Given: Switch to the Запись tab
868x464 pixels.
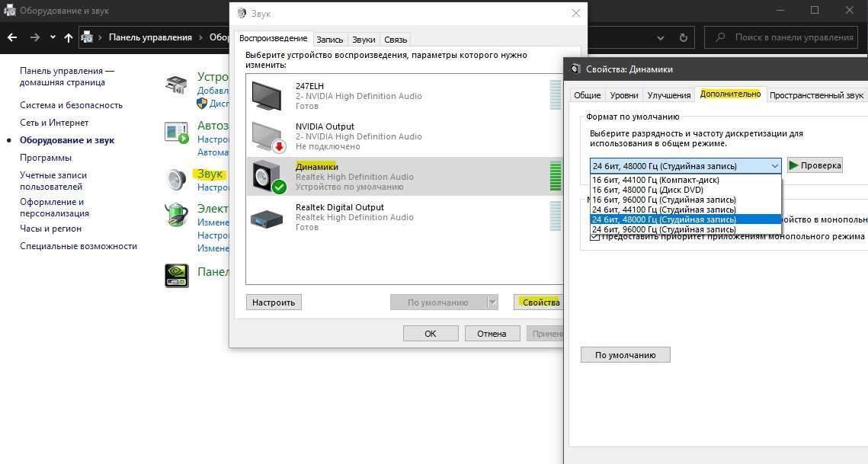Looking at the screenshot, I should tap(329, 39).
